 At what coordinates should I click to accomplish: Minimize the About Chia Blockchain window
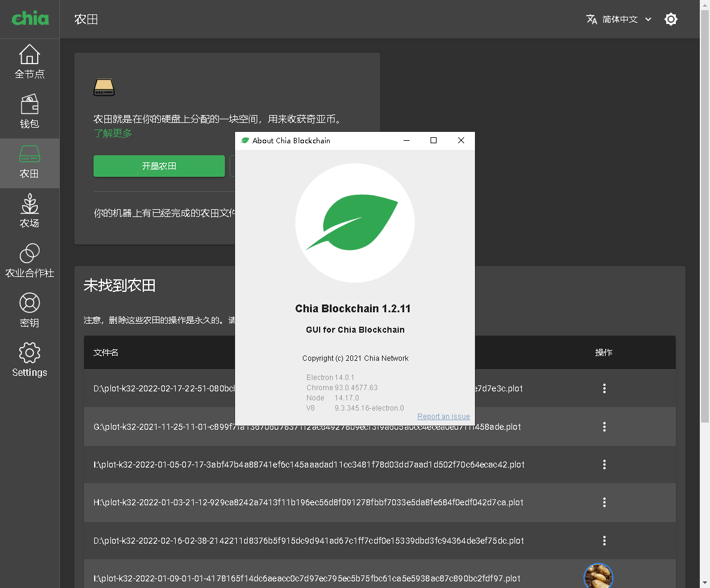407,141
